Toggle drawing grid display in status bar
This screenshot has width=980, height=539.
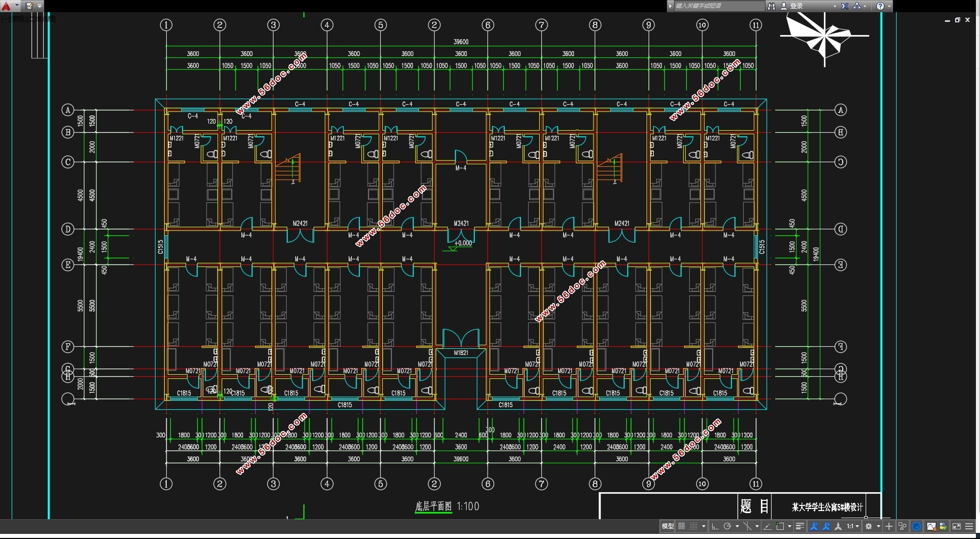tap(682, 526)
